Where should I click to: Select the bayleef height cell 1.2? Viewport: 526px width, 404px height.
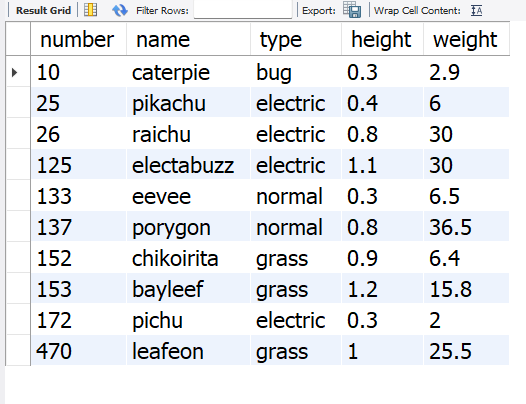382,289
